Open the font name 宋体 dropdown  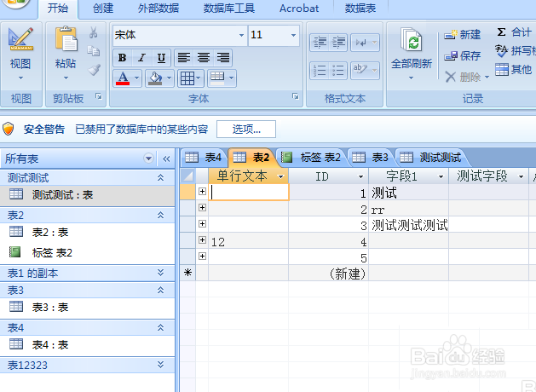click(241, 35)
